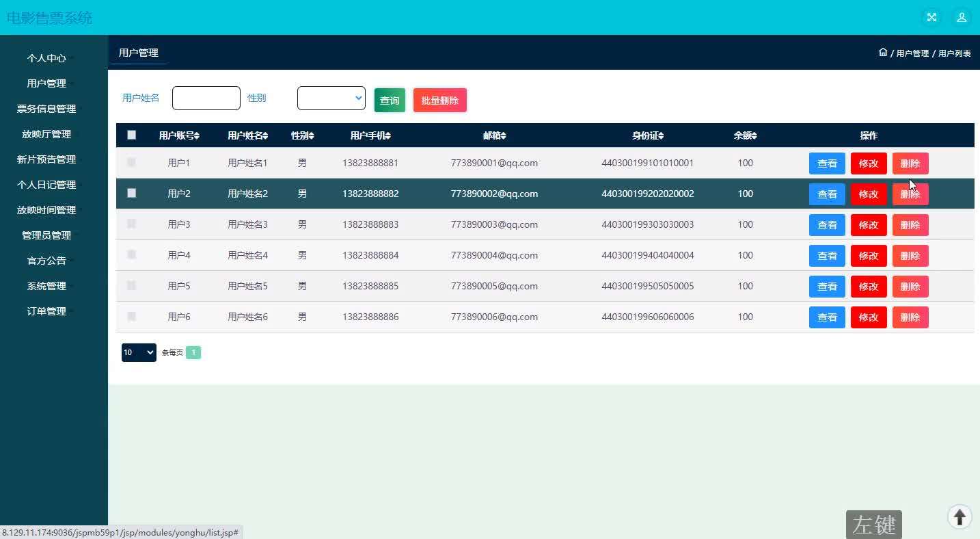Click the 批量删除 button
This screenshot has width=980, height=539.
tap(439, 101)
